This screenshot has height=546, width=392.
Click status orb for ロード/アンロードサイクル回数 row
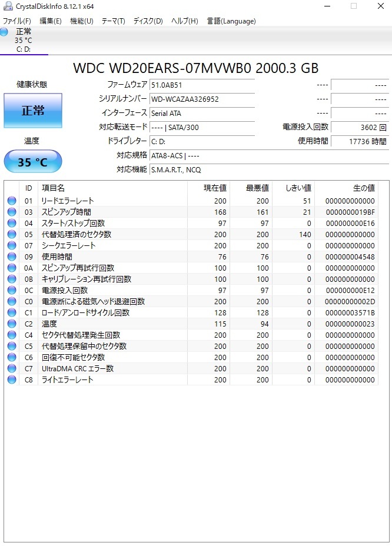pos(12,312)
